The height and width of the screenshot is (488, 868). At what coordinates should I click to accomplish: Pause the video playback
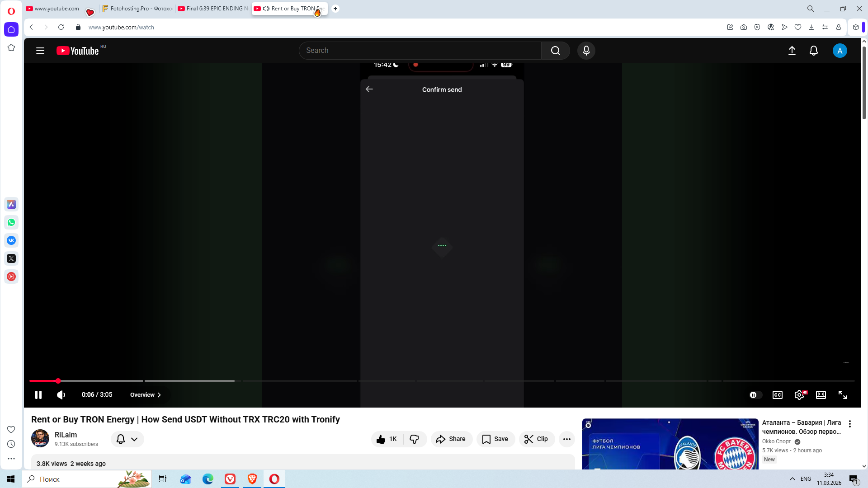click(x=38, y=395)
